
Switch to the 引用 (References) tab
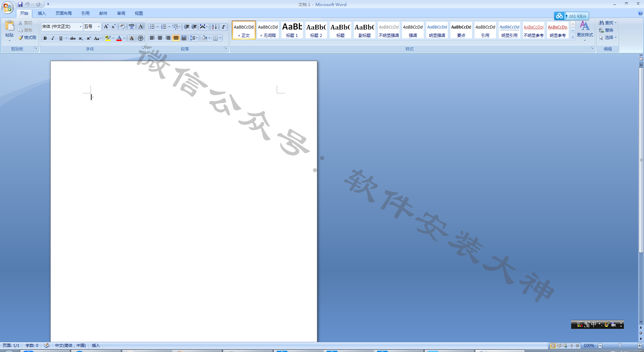coord(85,13)
